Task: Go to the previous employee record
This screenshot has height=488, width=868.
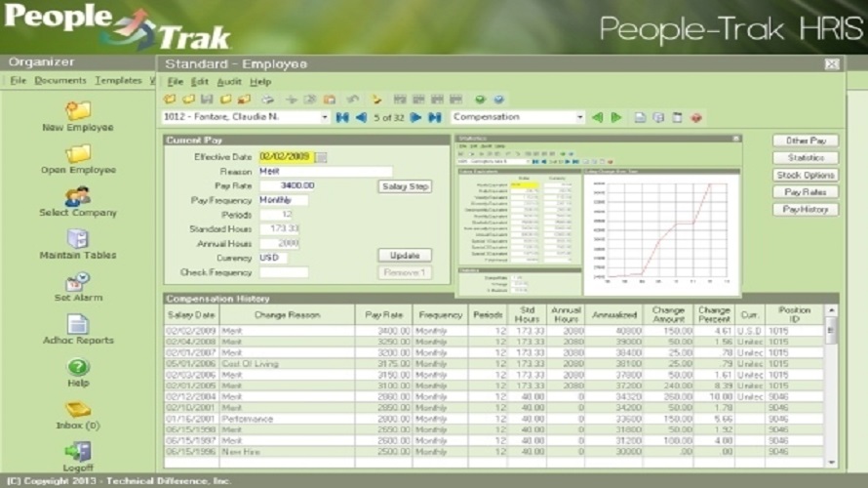Action: [x=361, y=117]
